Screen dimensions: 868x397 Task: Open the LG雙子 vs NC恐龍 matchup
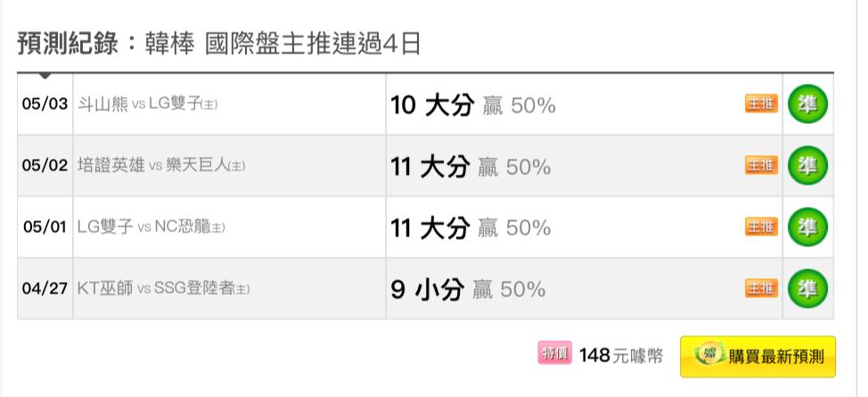tap(151, 227)
